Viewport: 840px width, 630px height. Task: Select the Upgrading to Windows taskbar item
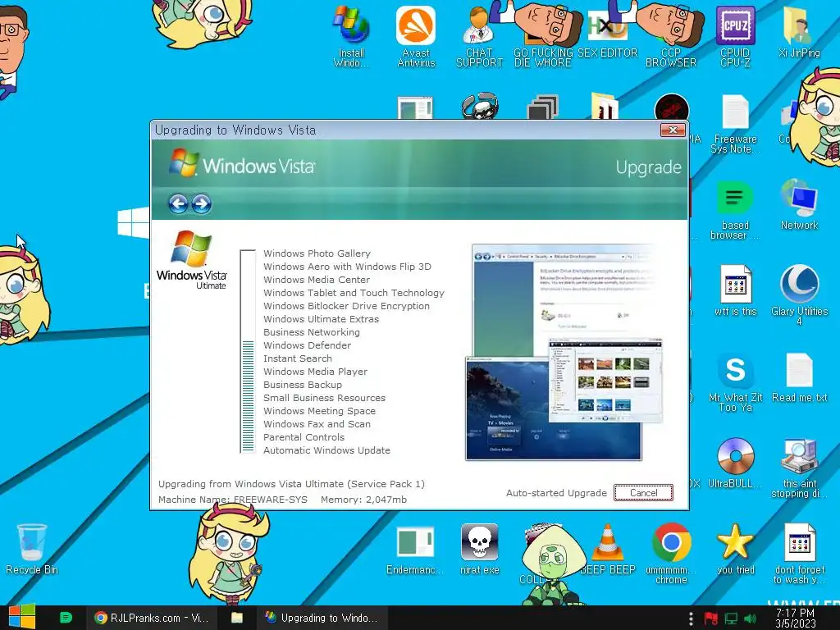click(x=322, y=618)
